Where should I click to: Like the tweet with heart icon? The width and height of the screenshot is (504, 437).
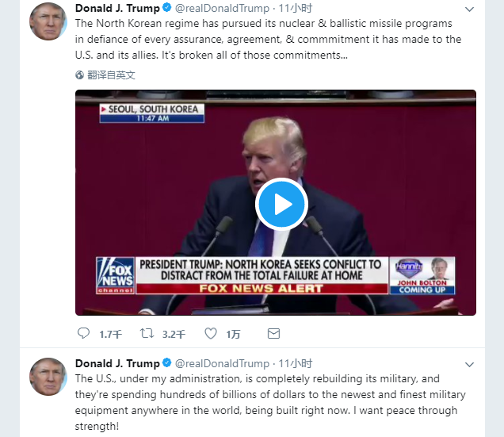(x=211, y=333)
